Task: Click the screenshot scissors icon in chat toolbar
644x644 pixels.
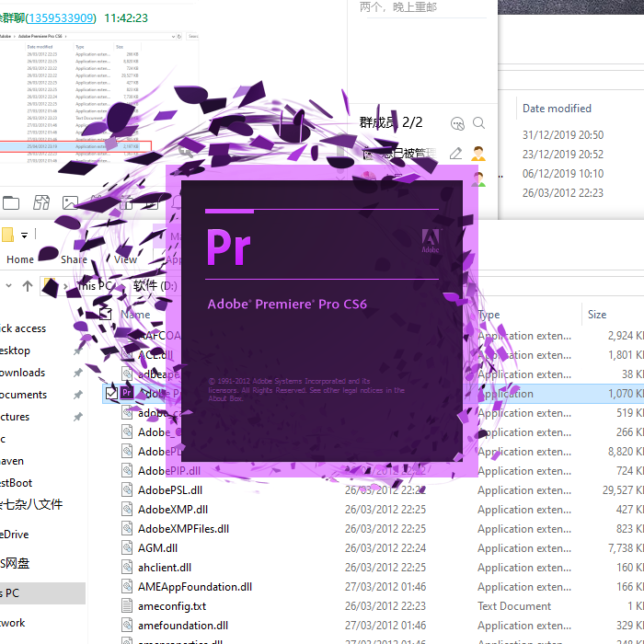Action: point(41,202)
